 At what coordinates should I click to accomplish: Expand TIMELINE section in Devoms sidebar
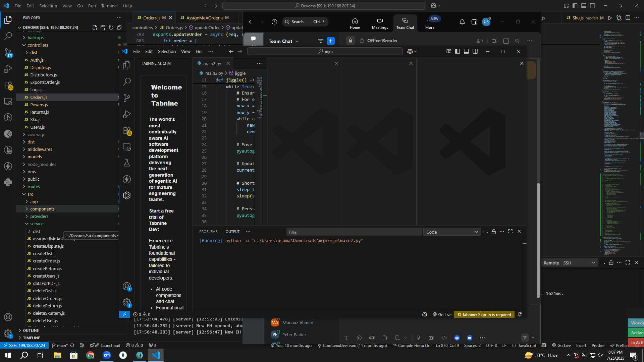[x=31, y=338]
